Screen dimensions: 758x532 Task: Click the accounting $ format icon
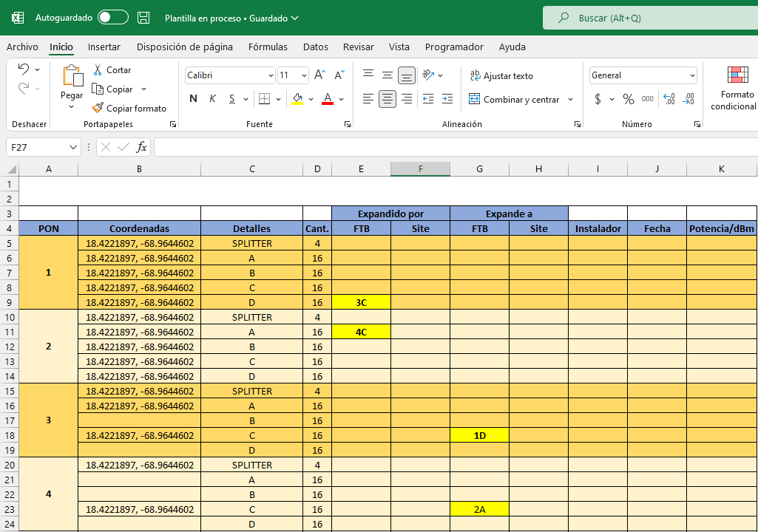598,99
